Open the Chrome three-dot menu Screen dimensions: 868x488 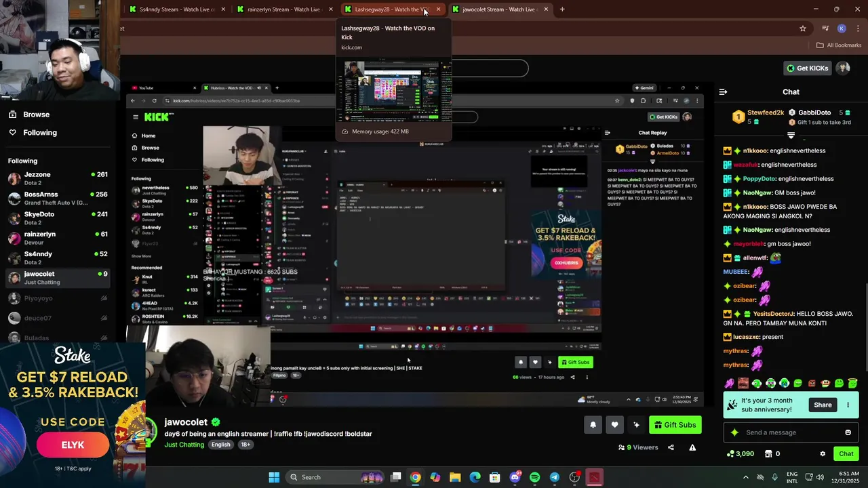pyautogui.click(x=856, y=28)
